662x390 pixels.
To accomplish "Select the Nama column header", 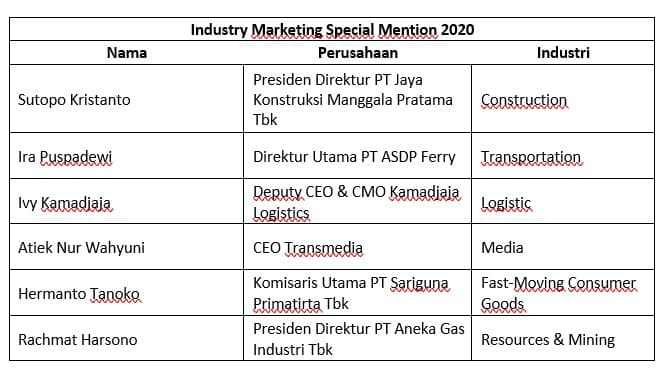I will [127, 53].
